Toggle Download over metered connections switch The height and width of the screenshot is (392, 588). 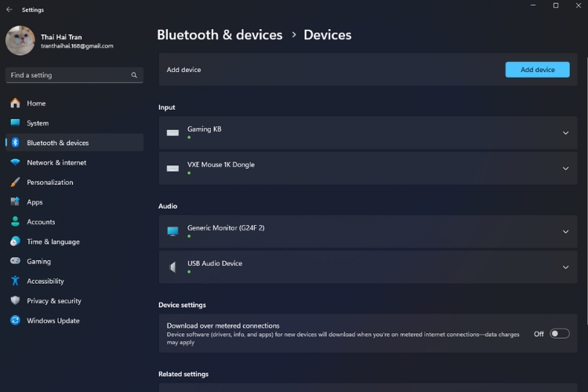coord(559,333)
